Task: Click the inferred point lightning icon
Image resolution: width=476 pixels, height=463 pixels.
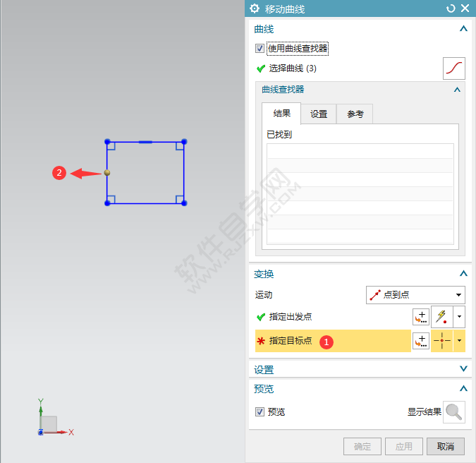Action: point(441,317)
